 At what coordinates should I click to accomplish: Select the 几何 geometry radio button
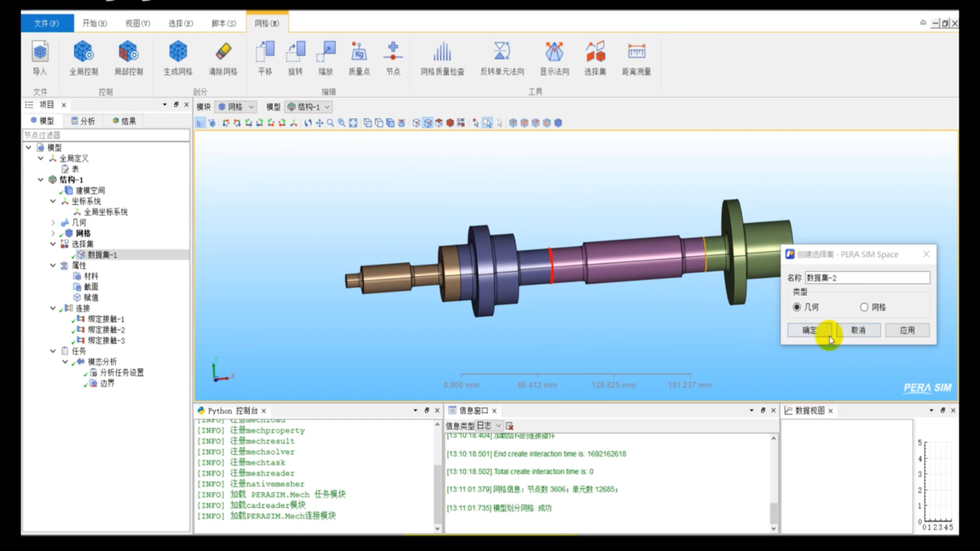coord(797,307)
